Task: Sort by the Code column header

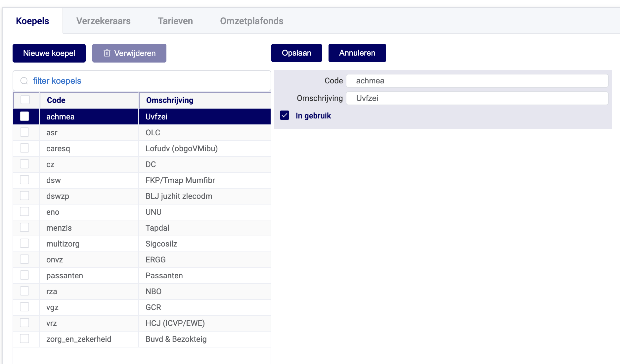Action: point(56,100)
